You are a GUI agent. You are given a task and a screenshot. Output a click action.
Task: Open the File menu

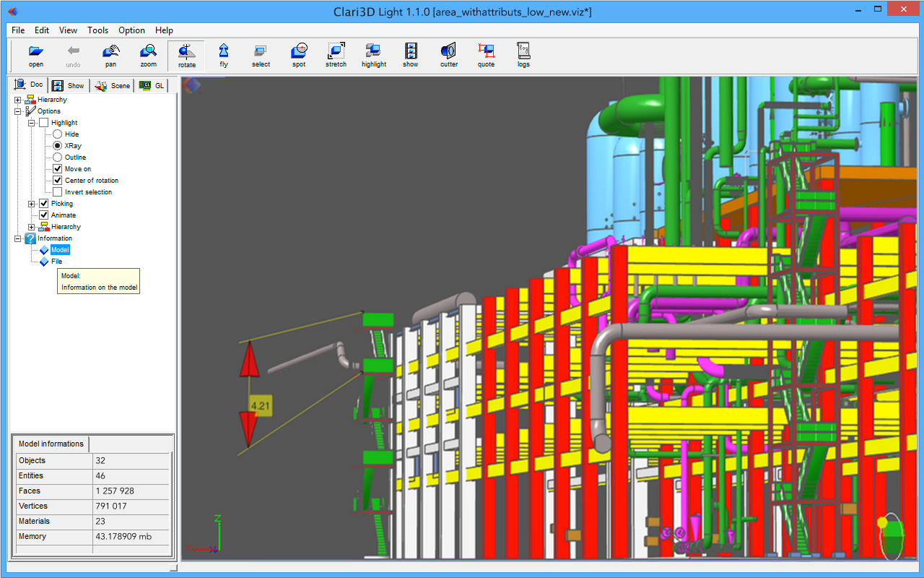18,30
